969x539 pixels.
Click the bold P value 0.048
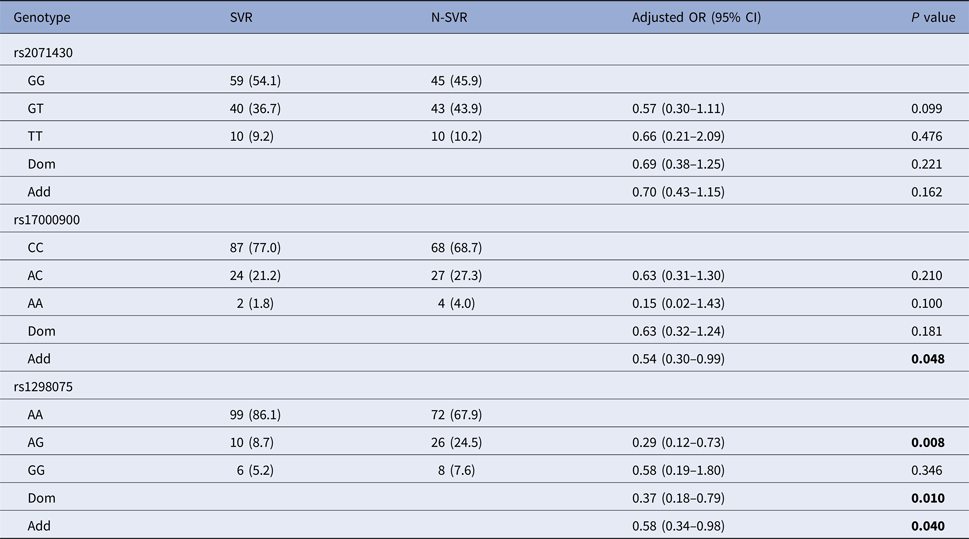[924, 358]
